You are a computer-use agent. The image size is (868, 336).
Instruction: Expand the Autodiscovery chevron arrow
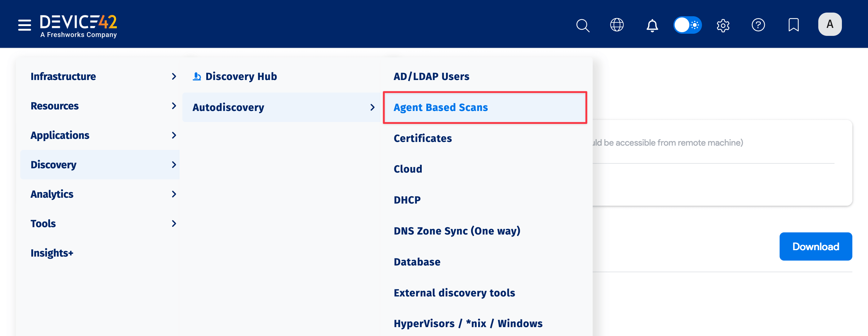pos(373,107)
